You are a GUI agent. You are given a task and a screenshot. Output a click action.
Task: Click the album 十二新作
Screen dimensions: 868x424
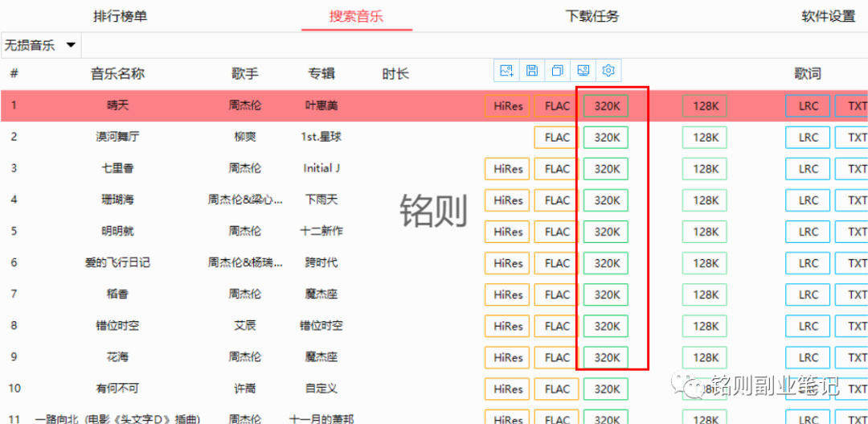(321, 231)
